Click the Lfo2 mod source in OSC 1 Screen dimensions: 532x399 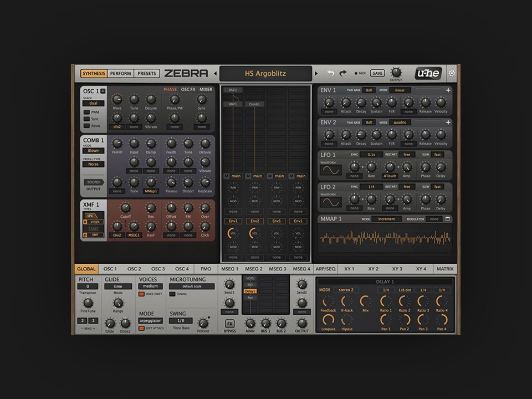117,127
